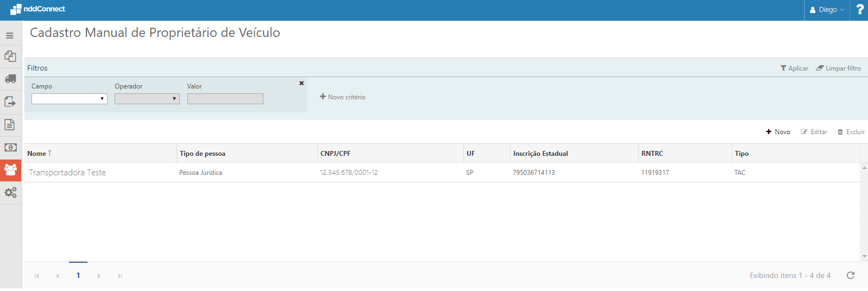Remove the filter criterion with the X

[x=301, y=83]
